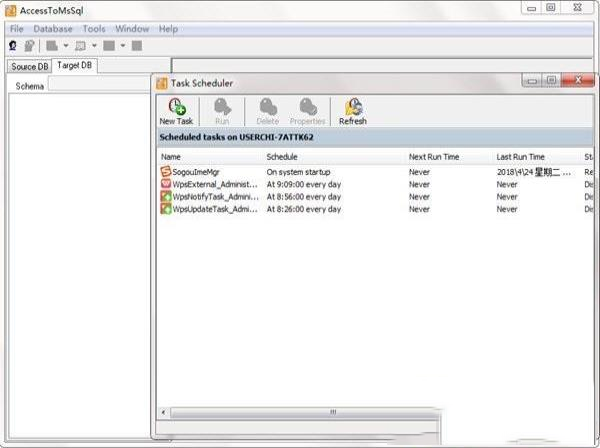This screenshot has width=600, height=448.
Task: Click the WpsNotifyTask_Admini task icon
Action: point(166,197)
